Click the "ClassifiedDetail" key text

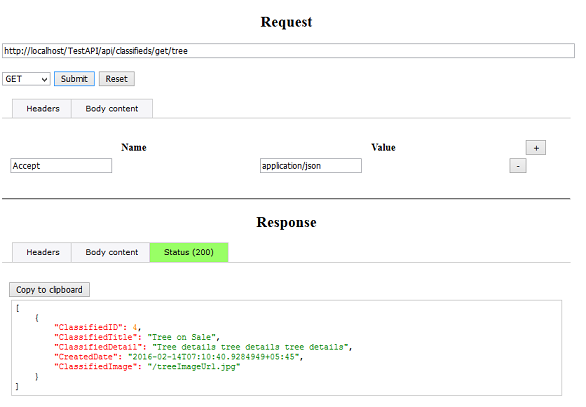point(100,347)
